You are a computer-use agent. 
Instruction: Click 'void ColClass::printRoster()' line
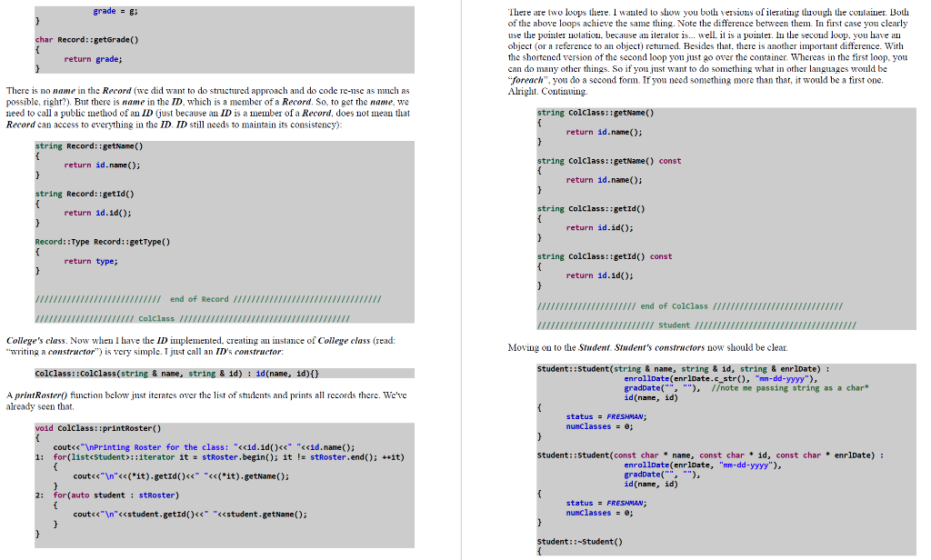pos(98,428)
